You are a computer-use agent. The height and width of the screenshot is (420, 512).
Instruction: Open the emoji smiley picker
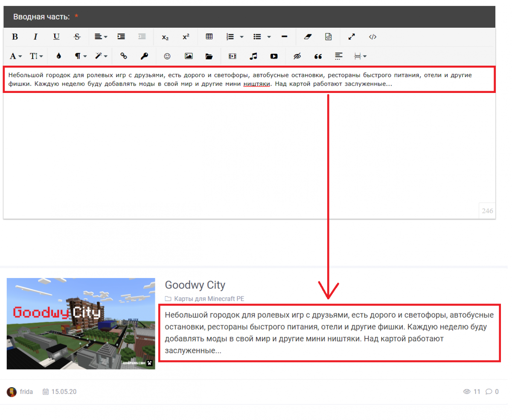click(x=167, y=56)
